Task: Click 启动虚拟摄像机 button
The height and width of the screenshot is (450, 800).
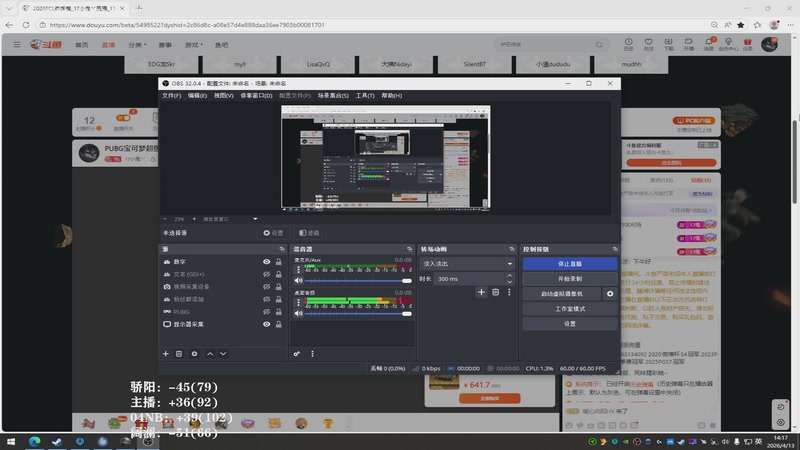Action: [562, 294]
